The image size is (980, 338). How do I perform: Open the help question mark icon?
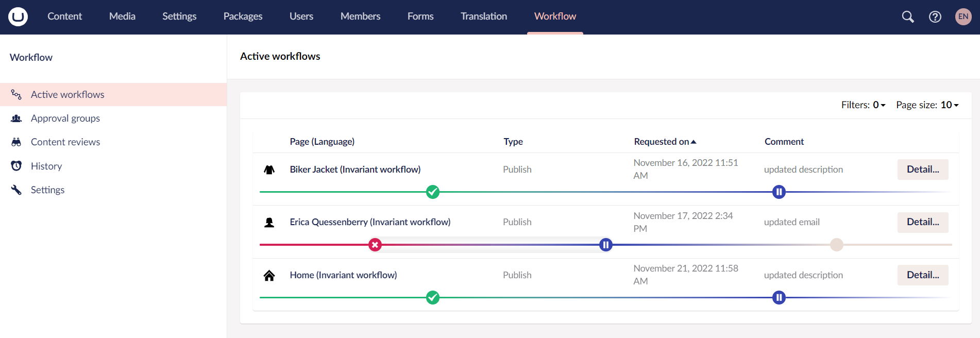935,16
